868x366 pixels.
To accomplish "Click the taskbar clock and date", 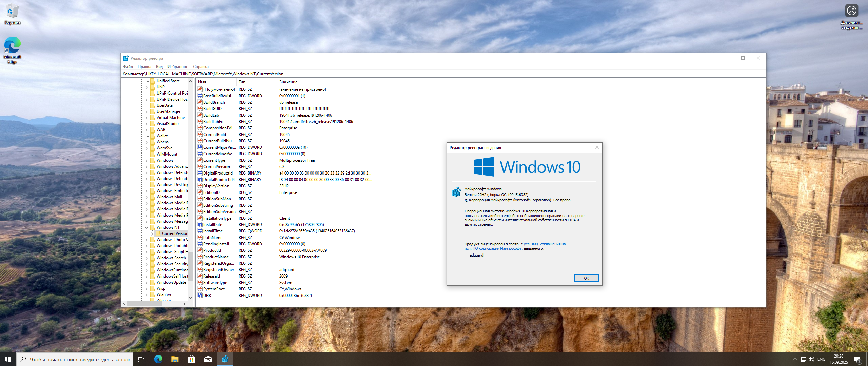I will [x=839, y=359].
